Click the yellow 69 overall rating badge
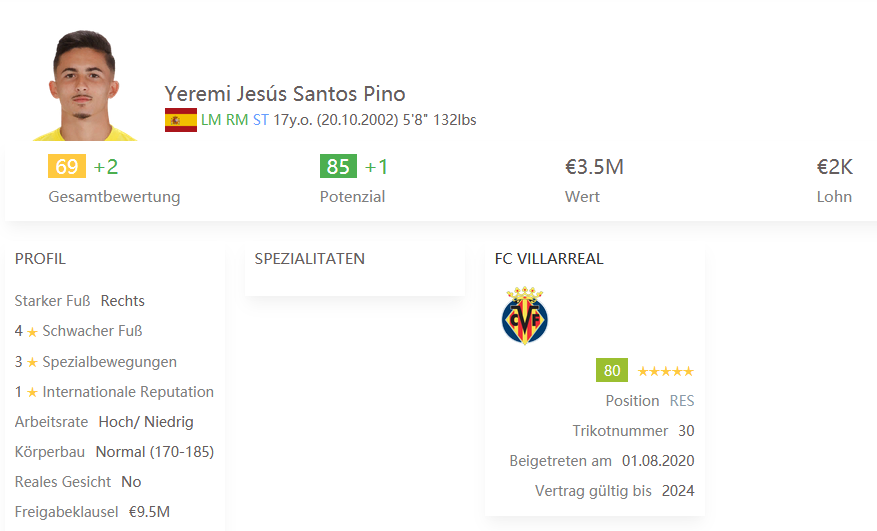This screenshot has height=531, width=877. (x=67, y=167)
